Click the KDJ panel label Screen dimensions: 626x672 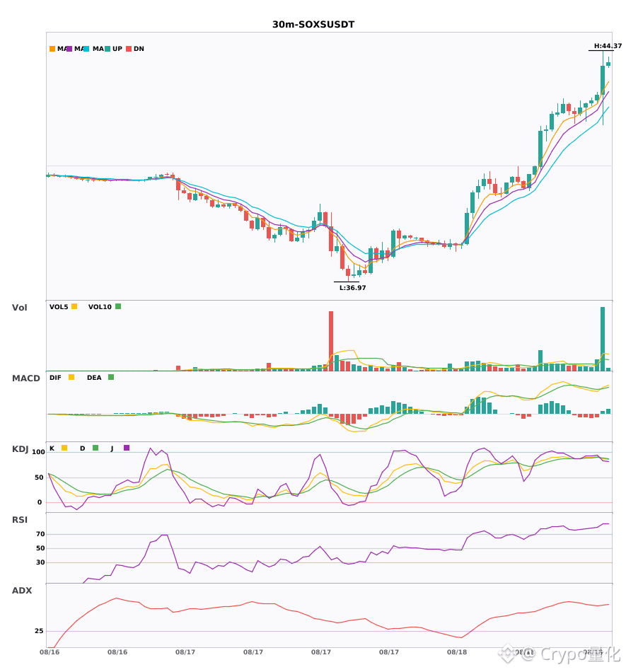coord(20,449)
